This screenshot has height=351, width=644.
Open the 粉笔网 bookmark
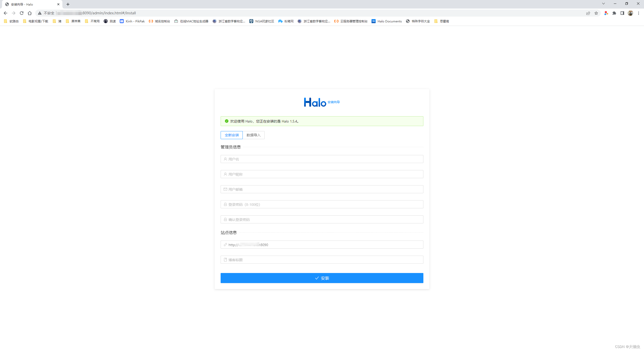(286, 21)
